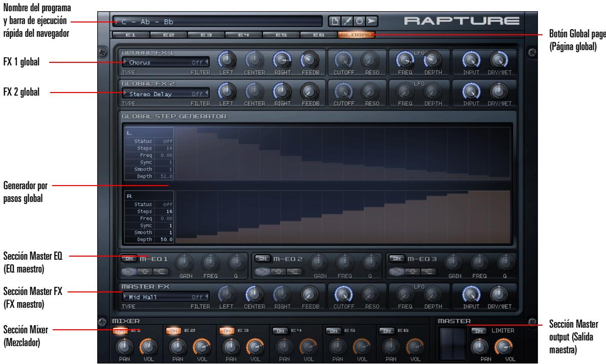Click the blank page icon in top toolbar
The height and width of the screenshot is (364, 606).
(x=335, y=21)
